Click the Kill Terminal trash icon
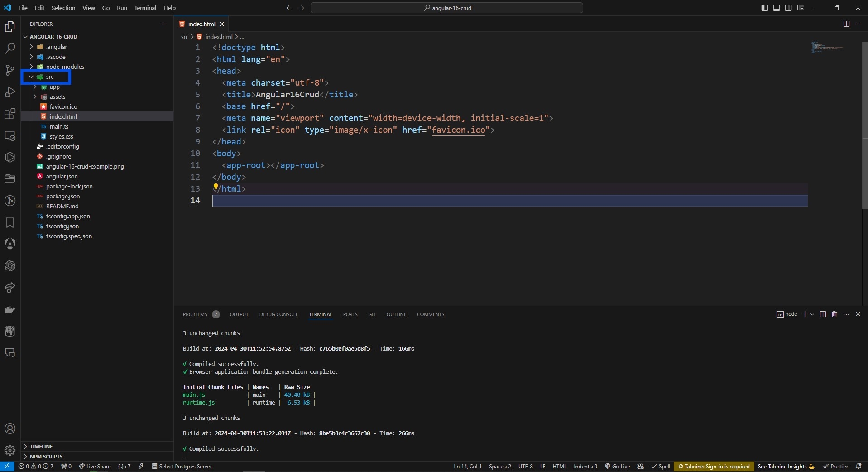 [834, 314]
